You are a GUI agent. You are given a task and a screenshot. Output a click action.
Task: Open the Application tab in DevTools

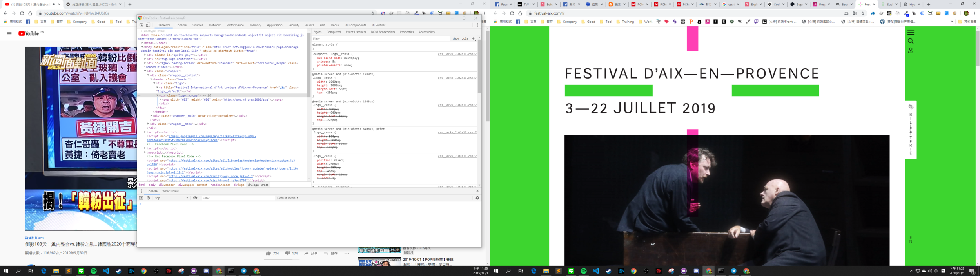click(x=274, y=25)
